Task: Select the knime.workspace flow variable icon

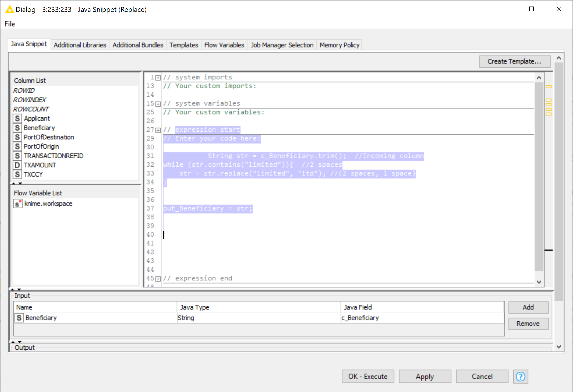Action: (x=17, y=204)
